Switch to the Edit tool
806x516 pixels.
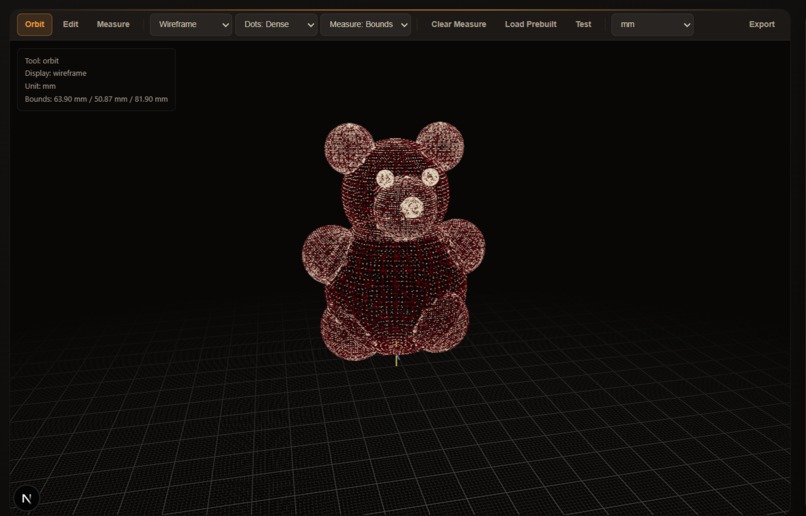tap(70, 25)
